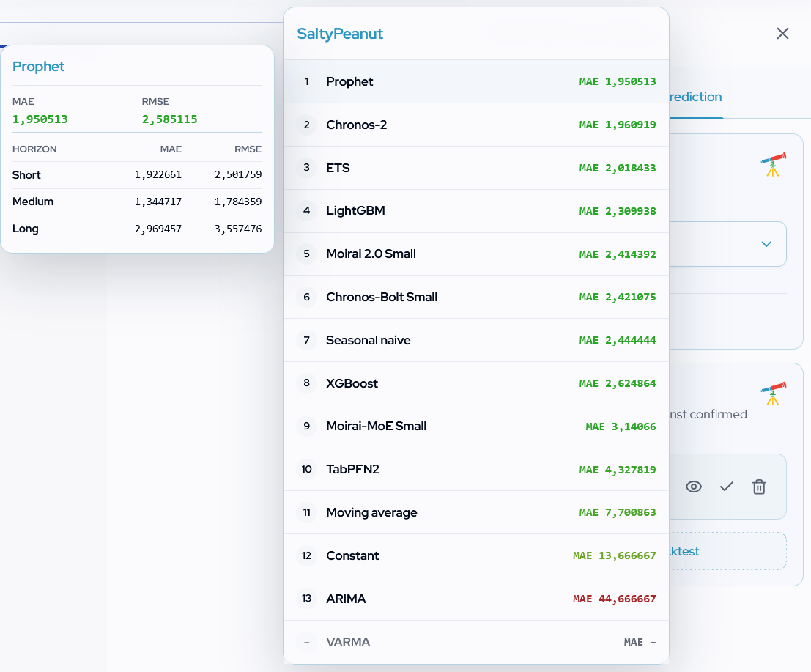The height and width of the screenshot is (672, 811).
Task: Click rank badge 2 beside Chronos-2
Action: click(307, 125)
